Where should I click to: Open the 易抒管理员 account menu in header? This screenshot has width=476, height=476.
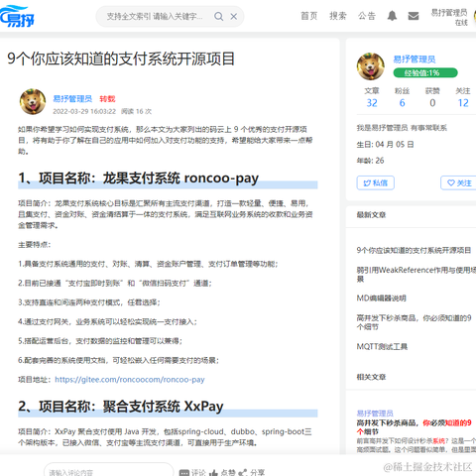coord(449,17)
